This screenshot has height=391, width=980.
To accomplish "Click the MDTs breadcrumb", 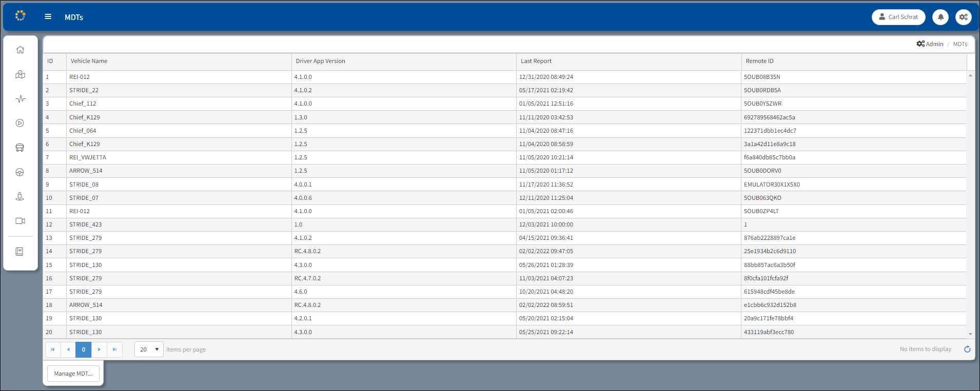I will [960, 44].
